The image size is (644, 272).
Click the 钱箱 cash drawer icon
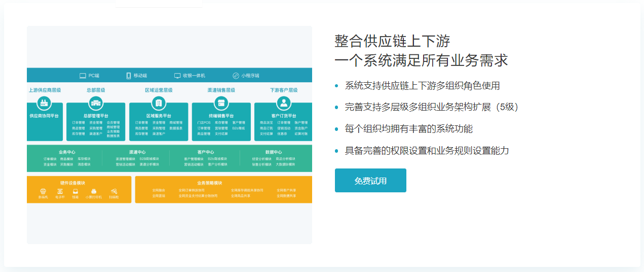[75, 191]
